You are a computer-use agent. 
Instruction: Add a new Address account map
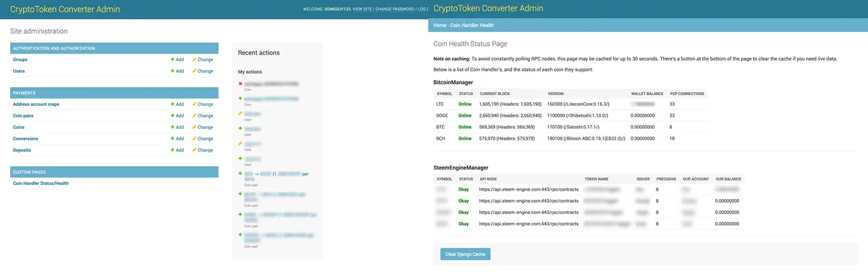pos(177,104)
